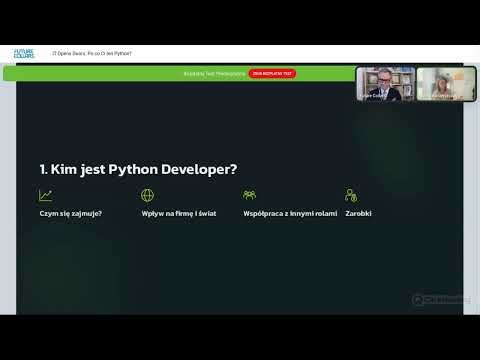Screen dimensions: 480x360
Task: Click the red free test button
Action: tap(272, 73)
